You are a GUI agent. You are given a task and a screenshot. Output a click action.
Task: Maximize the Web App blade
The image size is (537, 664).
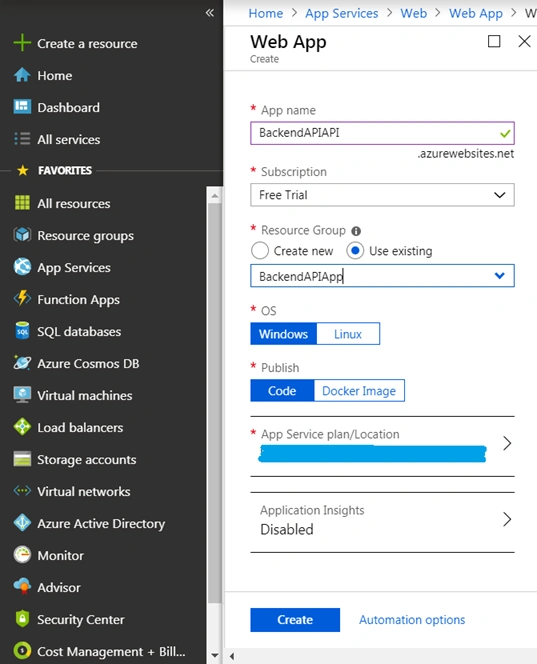[x=494, y=41]
